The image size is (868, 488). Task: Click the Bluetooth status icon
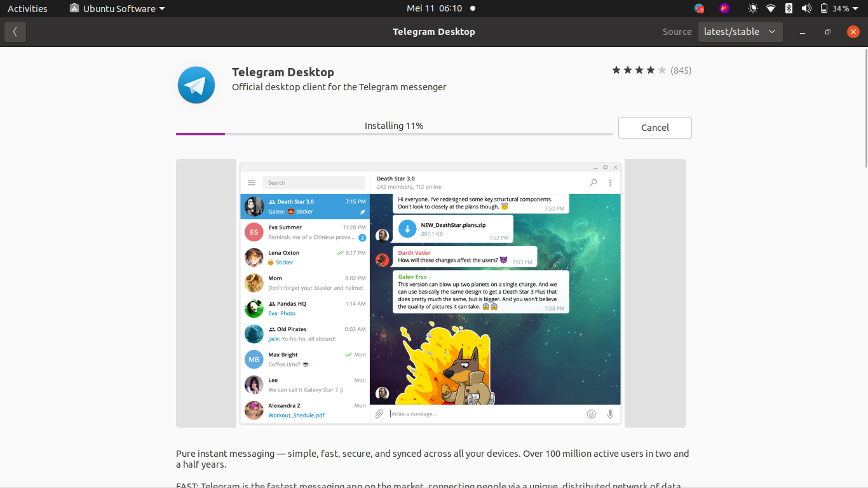pos(789,8)
